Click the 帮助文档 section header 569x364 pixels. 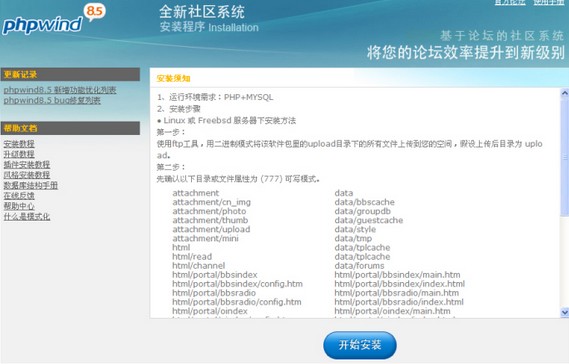70,128
